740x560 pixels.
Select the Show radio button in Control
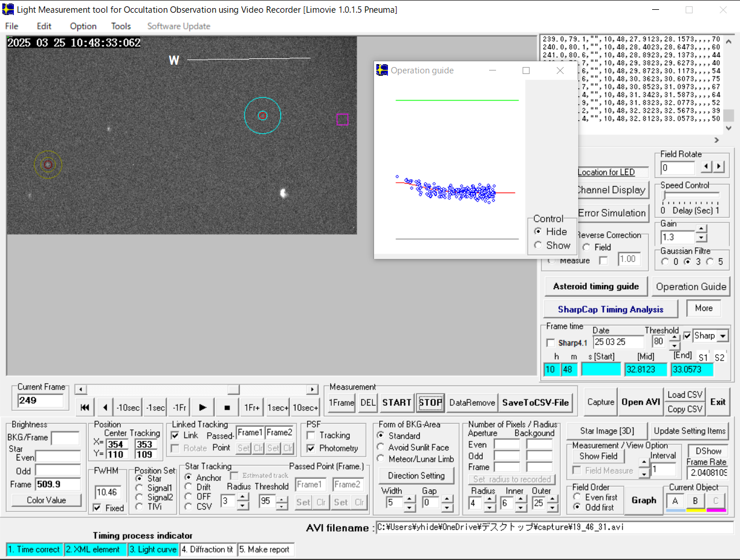tap(538, 245)
